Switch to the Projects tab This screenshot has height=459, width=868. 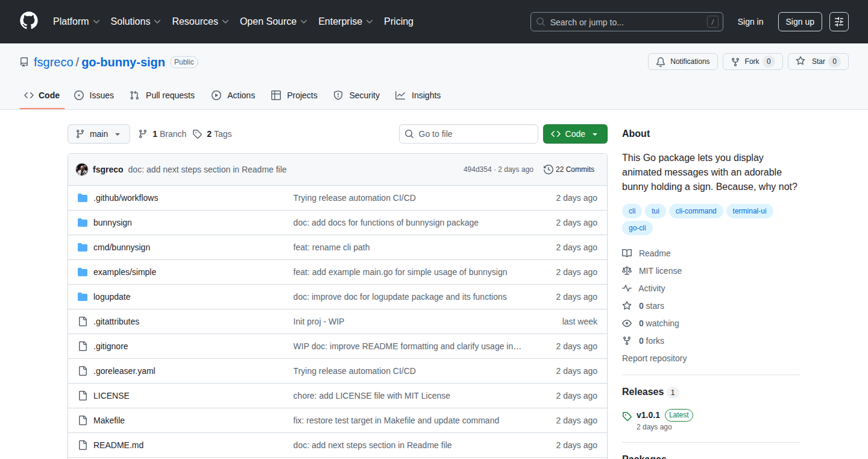(x=294, y=95)
